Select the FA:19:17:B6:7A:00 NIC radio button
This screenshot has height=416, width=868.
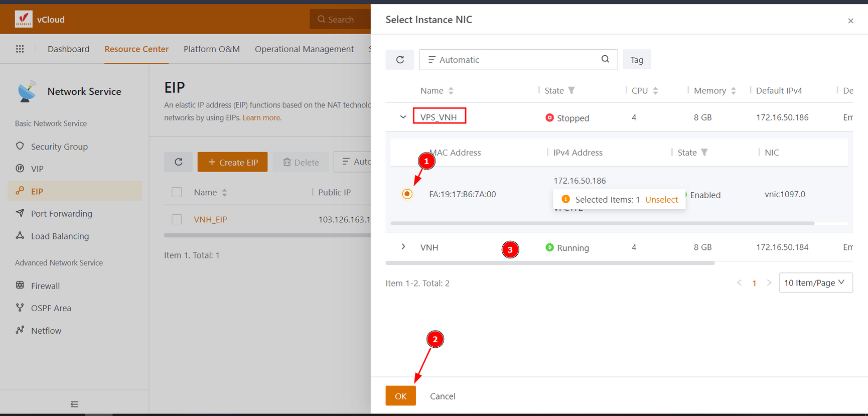click(407, 194)
